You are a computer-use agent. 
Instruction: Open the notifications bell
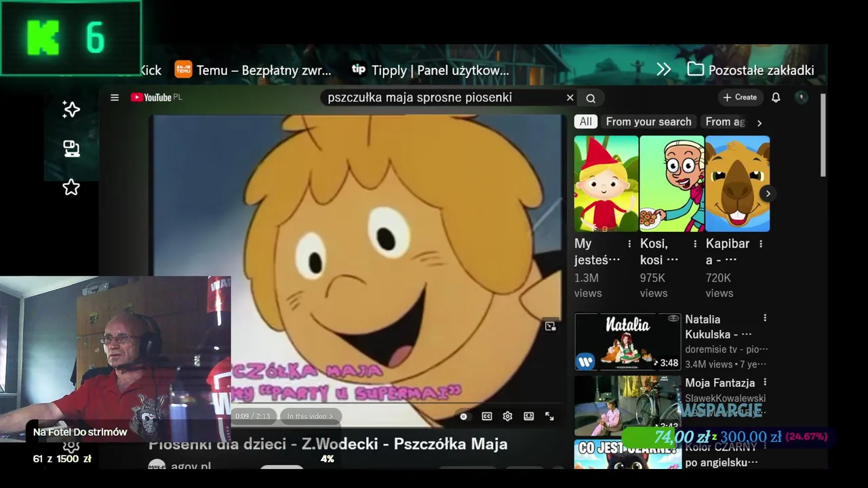pos(776,98)
